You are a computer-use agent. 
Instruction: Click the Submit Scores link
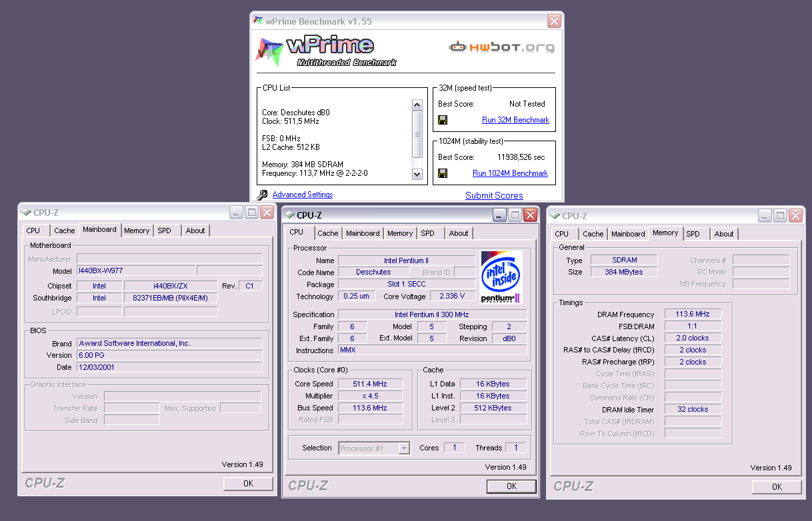pos(494,195)
